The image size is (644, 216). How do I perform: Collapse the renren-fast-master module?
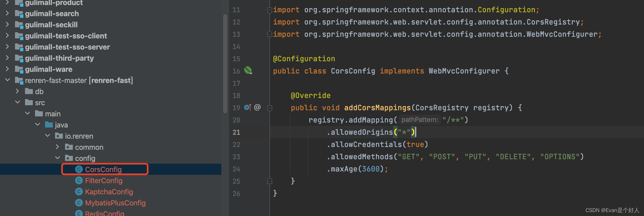tap(8, 80)
